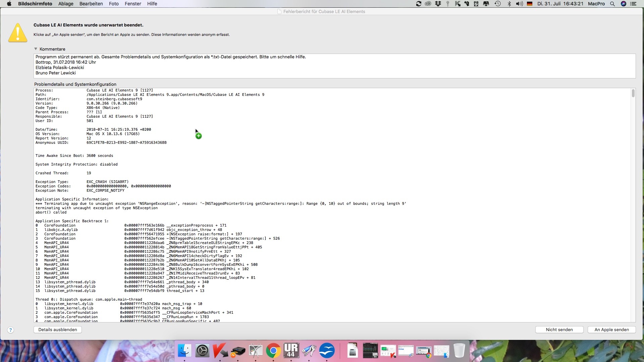Open Notification Center list icon
Image resolution: width=644 pixels, height=362 pixels.
pos(633,4)
